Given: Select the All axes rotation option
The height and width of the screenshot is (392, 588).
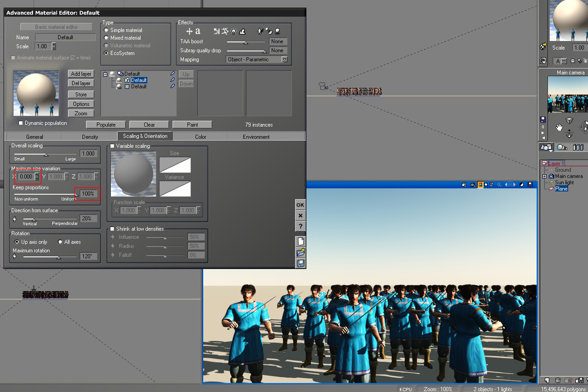Looking at the screenshot, I should coord(60,242).
